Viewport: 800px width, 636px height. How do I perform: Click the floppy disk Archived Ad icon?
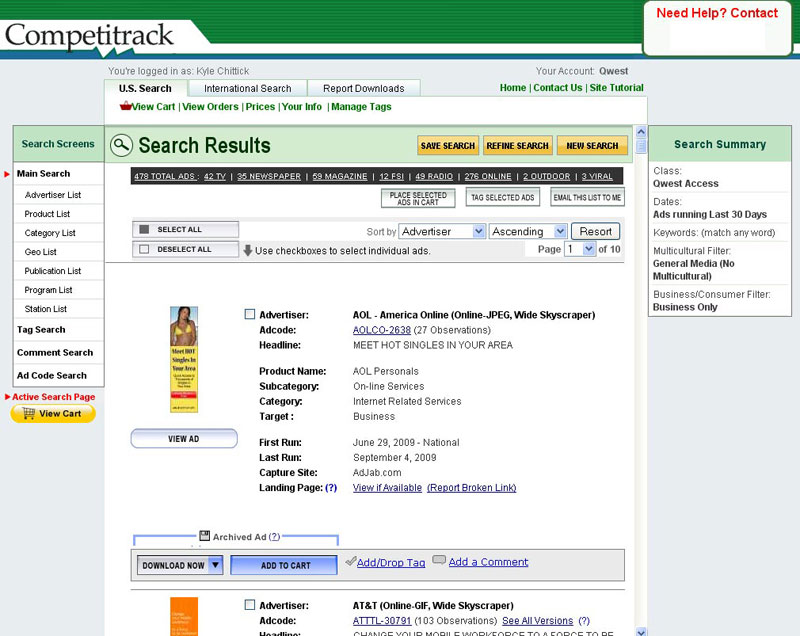205,536
